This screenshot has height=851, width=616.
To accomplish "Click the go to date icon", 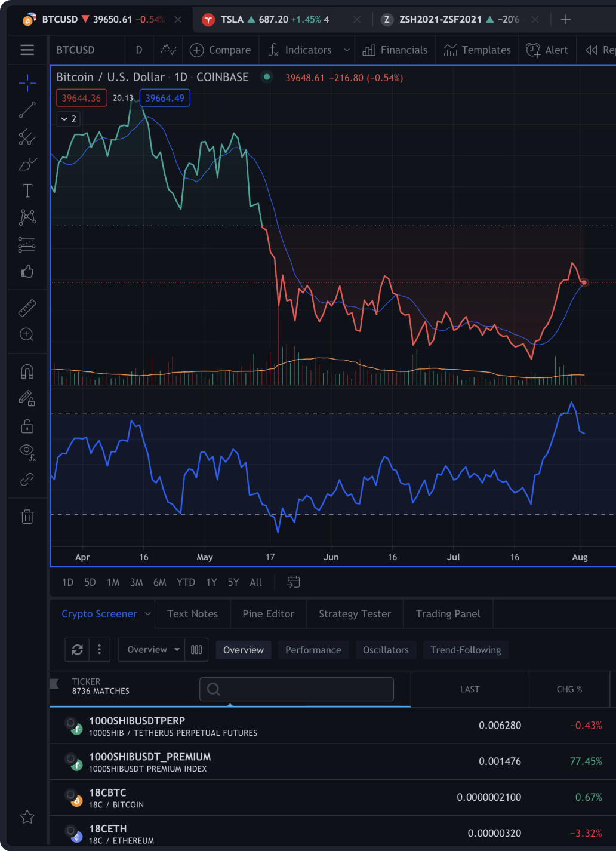I will point(293,582).
